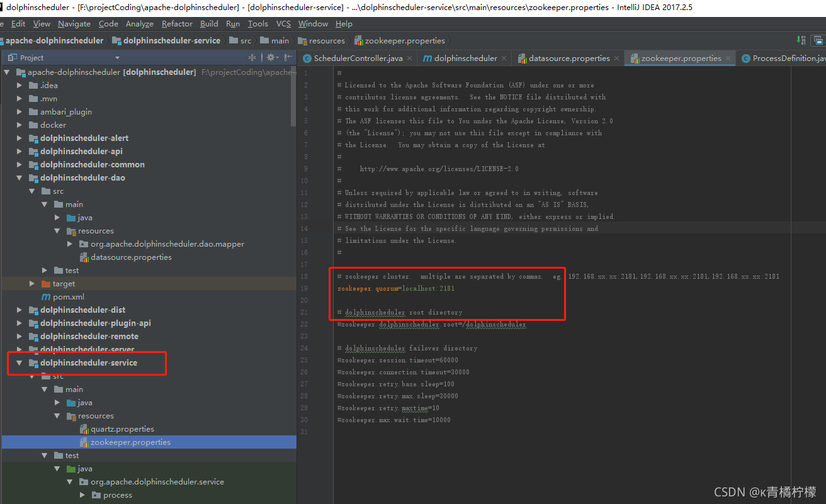Expand dolphinscheduler-alert module
826x504 pixels.
click(20, 138)
